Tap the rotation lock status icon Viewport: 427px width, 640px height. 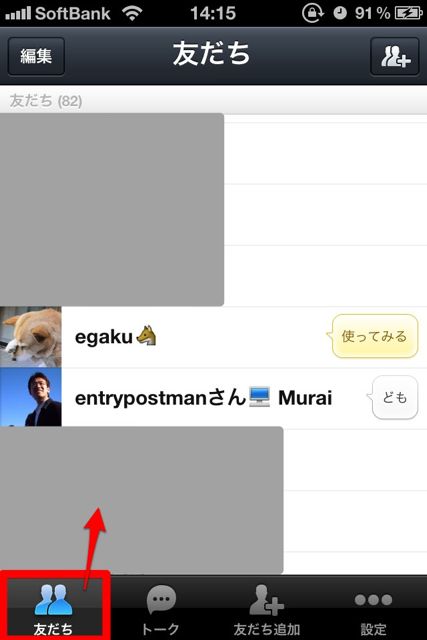[313, 13]
